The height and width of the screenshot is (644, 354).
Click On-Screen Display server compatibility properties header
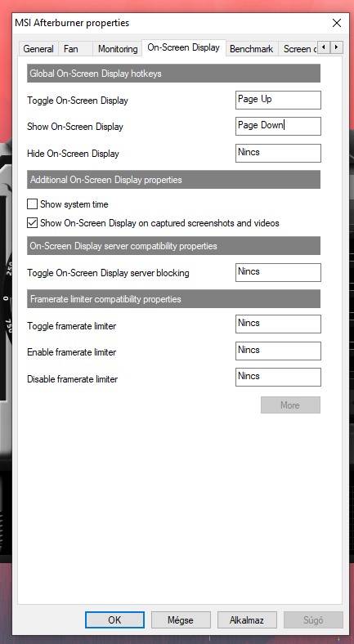(173, 246)
